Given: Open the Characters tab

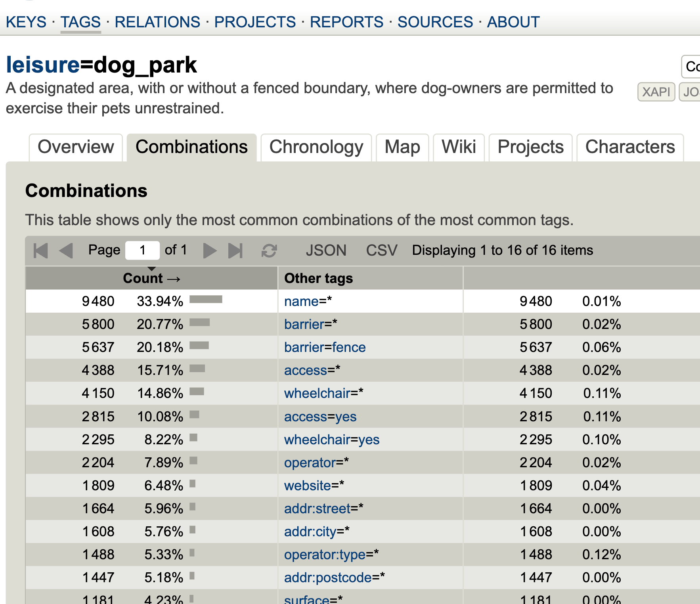Looking at the screenshot, I should click(629, 147).
